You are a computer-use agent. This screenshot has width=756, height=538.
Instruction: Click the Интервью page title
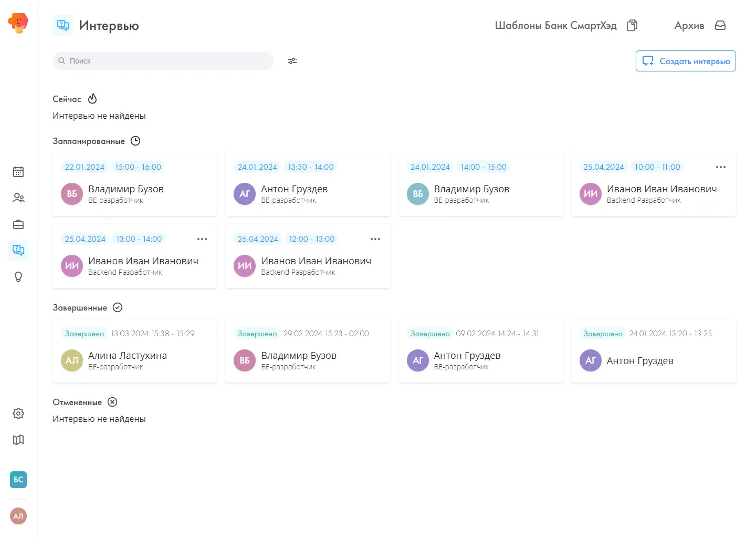109,25
